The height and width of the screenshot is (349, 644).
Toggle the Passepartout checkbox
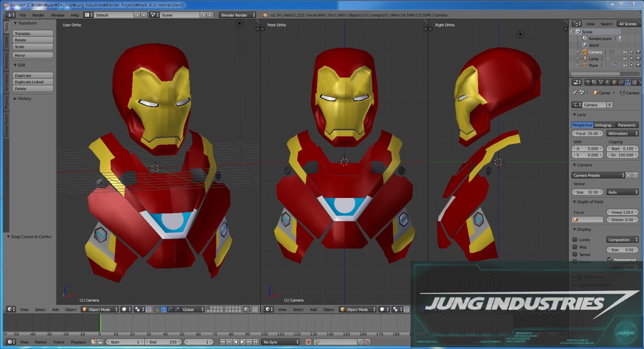pyautogui.click(x=609, y=260)
